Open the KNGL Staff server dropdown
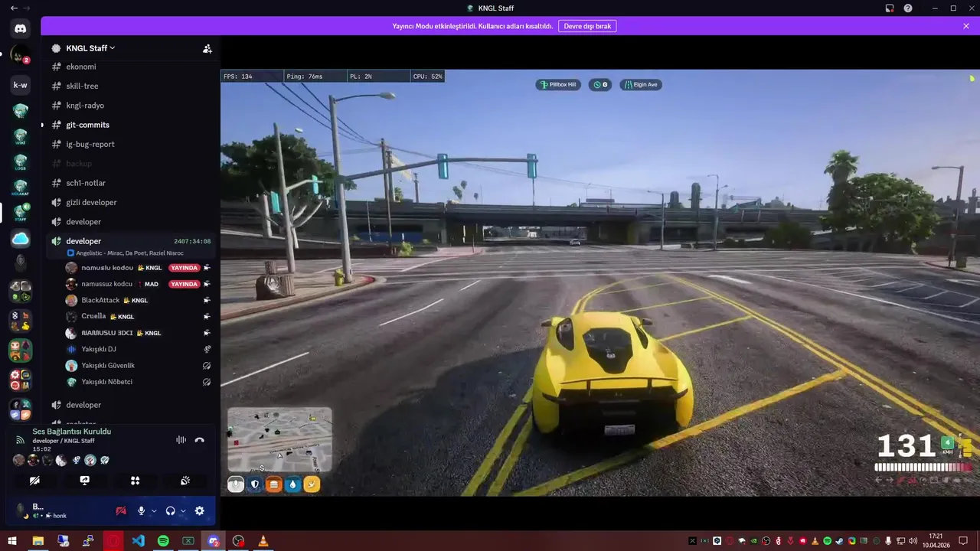This screenshot has height=551, width=980. tap(90, 48)
